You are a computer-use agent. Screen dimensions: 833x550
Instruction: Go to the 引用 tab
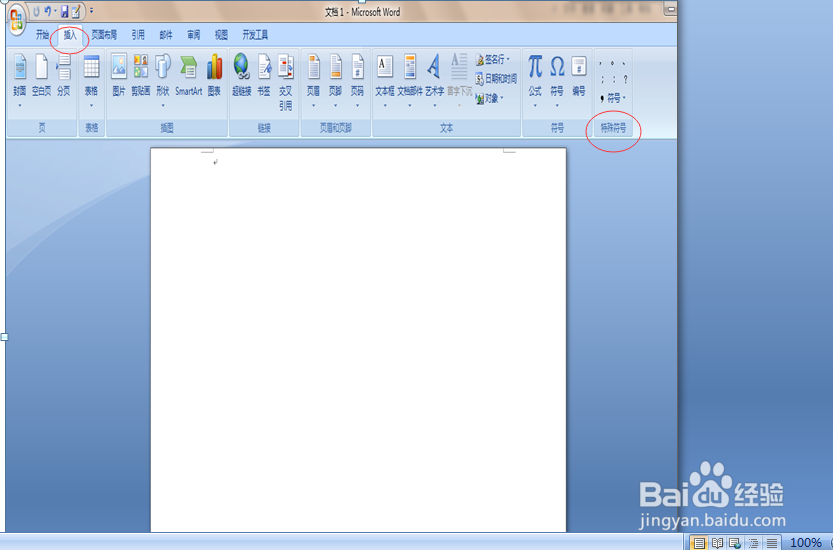(138, 35)
